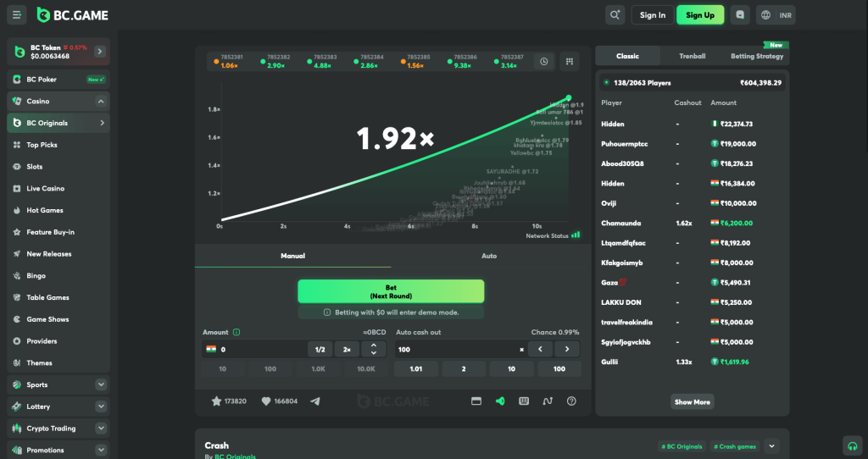
Task: Increase auto cash out with right arrow
Action: pos(567,350)
